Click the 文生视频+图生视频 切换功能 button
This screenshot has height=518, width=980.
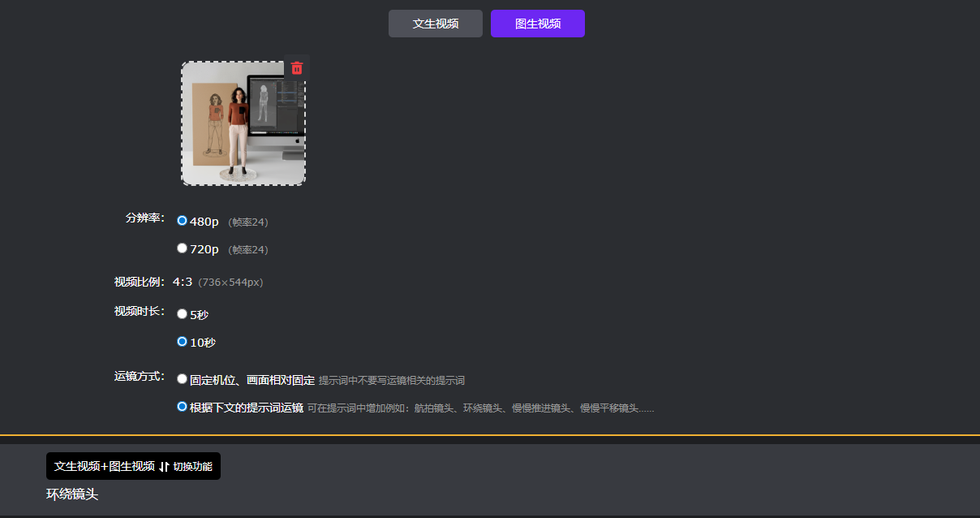(x=133, y=466)
